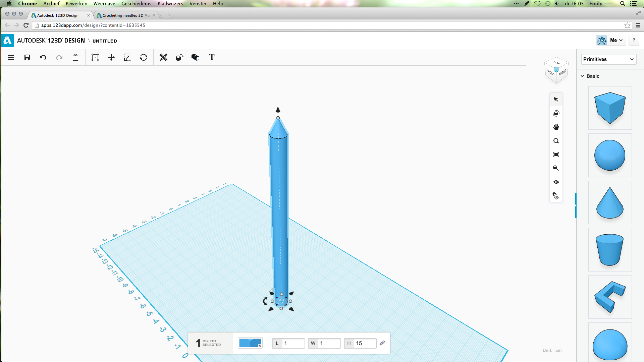Select the Move tool icon
The width and height of the screenshot is (644, 362).
coord(111,57)
